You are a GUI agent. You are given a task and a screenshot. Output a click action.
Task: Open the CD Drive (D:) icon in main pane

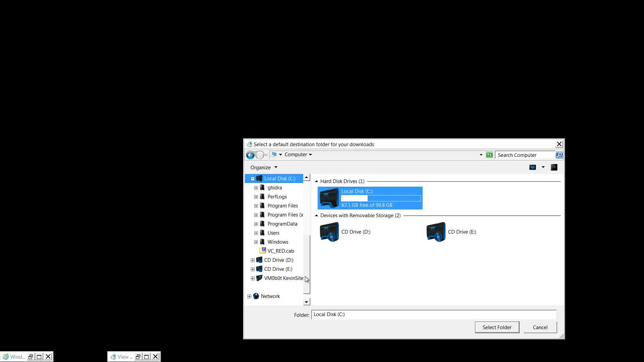click(x=329, y=232)
